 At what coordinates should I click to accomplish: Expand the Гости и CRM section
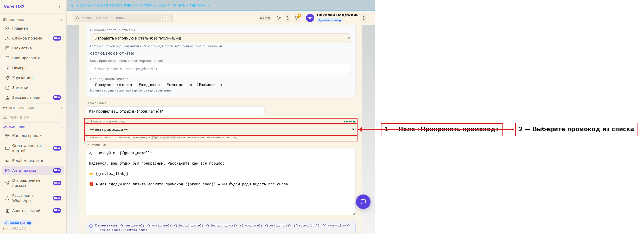pos(33,118)
